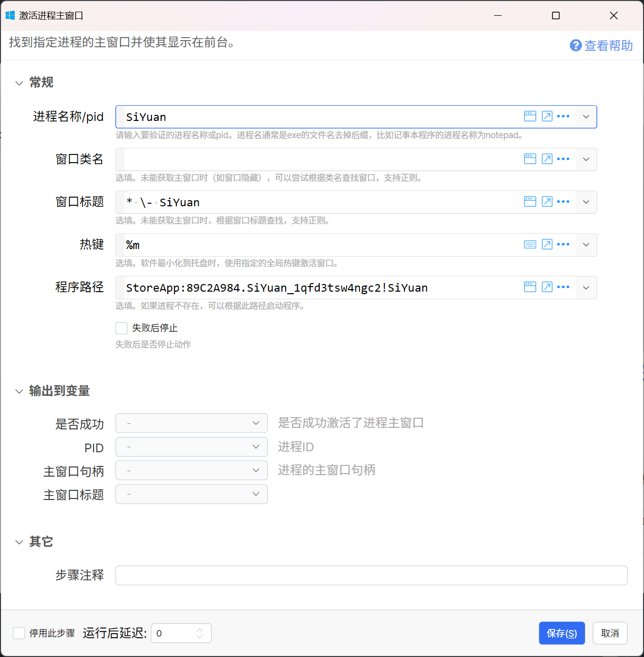Click the 取消 button
This screenshot has width=644, height=657.
click(610, 633)
